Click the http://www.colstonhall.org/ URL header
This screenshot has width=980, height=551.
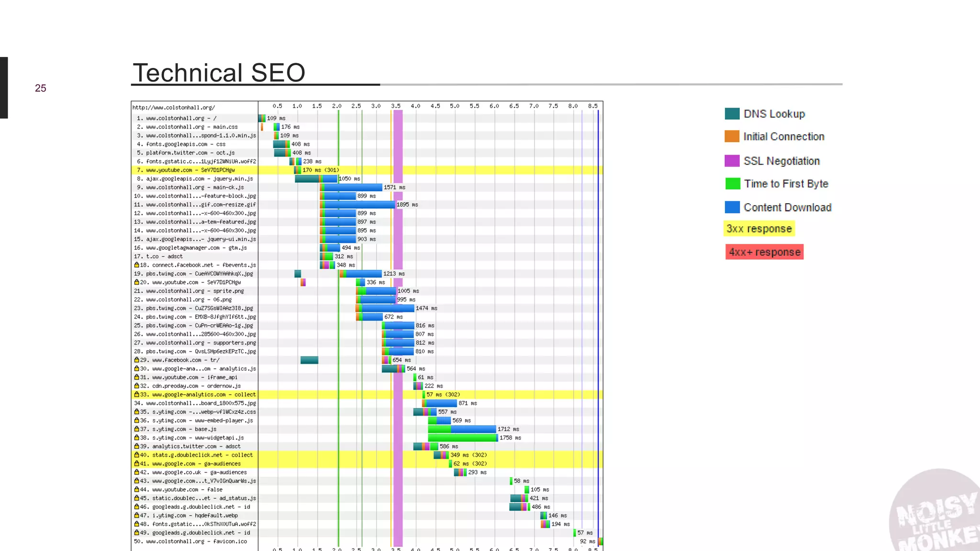(174, 108)
